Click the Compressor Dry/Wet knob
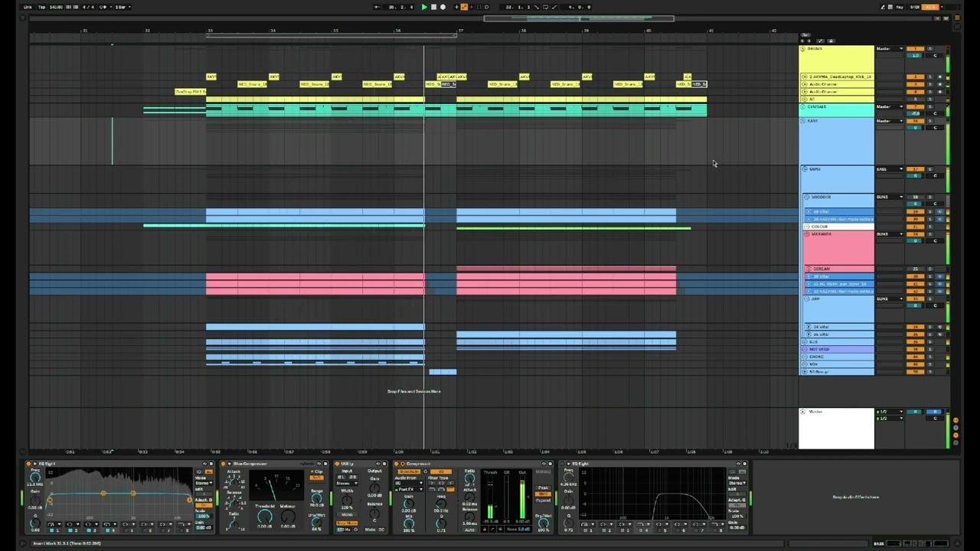The height and width of the screenshot is (551, 980). pyautogui.click(x=544, y=522)
